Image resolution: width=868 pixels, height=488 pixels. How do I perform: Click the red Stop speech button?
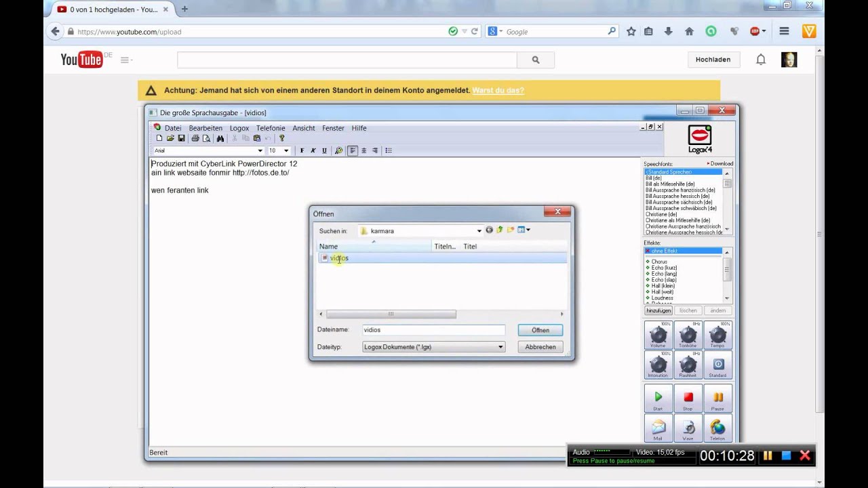coord(688,398)
